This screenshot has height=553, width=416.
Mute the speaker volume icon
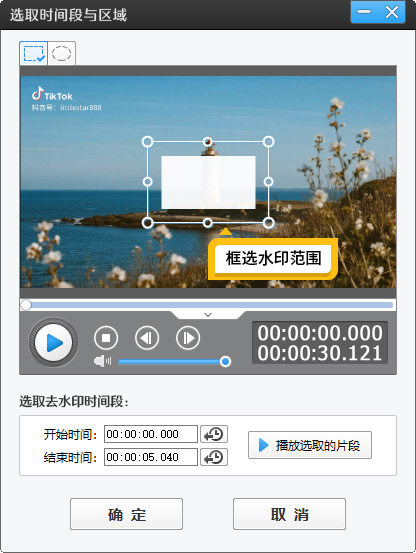pos(102,361)
